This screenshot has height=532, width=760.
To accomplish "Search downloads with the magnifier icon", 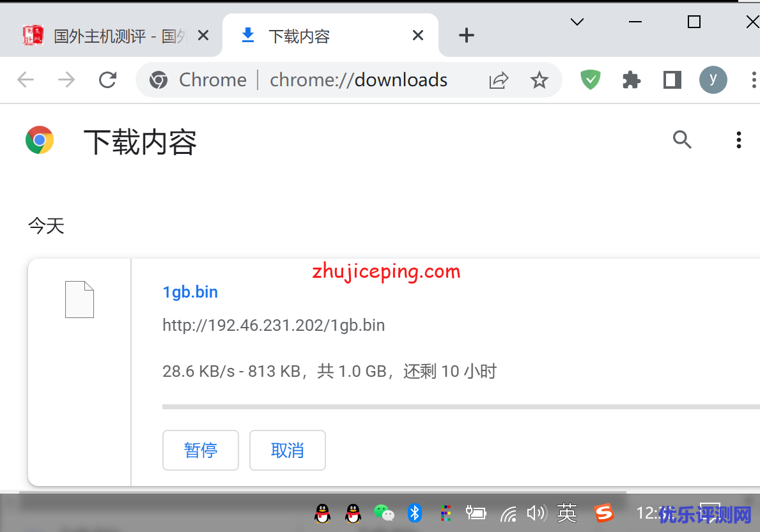I will (x=682, y=139).
